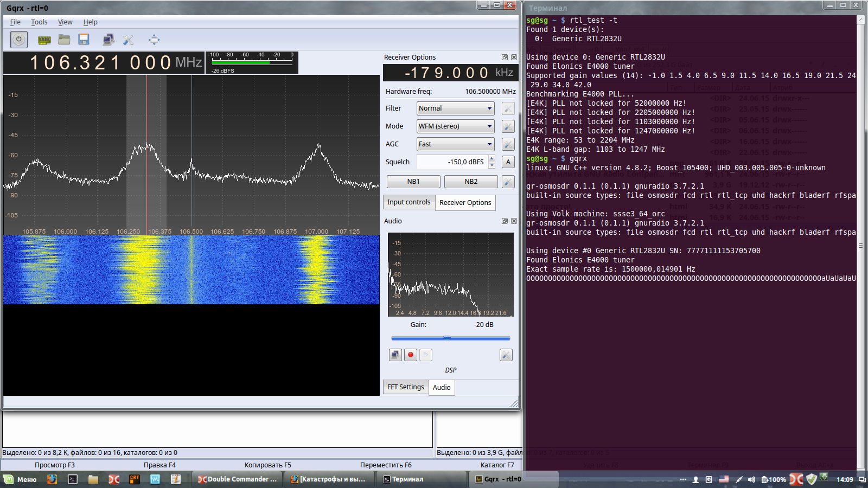Open the load settings folder icon
The image size is (868, 488).
64,40
